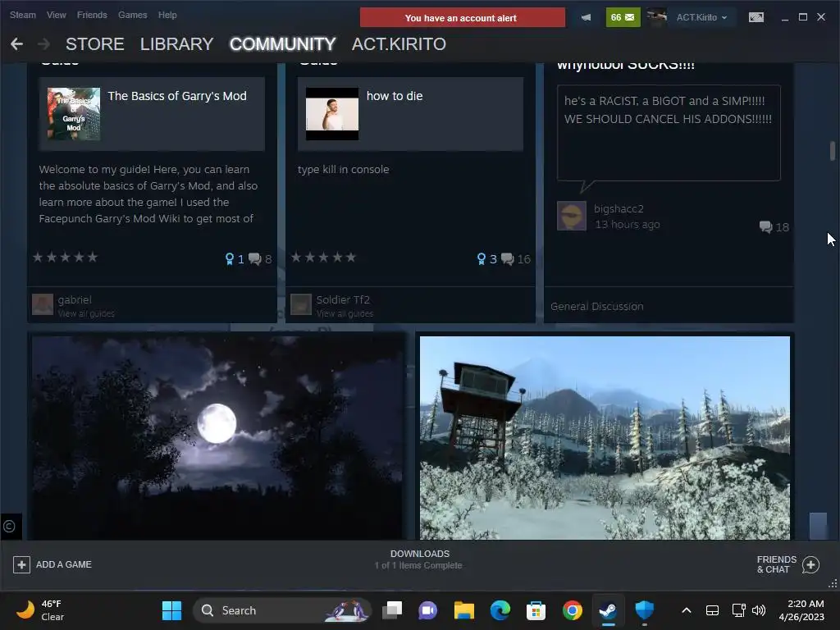Click the taskbar Search box

click(x=282, y=610)
